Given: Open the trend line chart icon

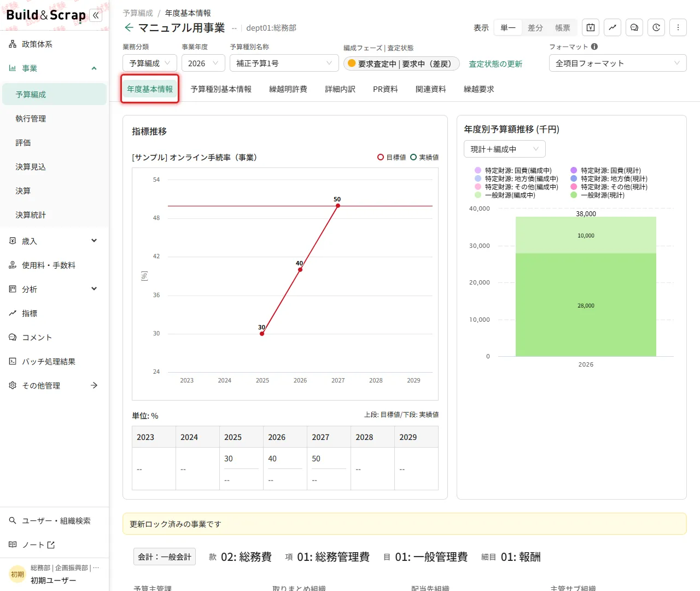Looking at the screenshot, I should click(612, 27).
